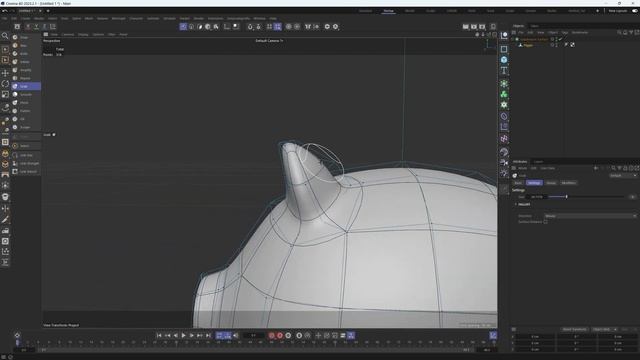The width and height of the screenshot is (640, 360).
Task: Select the Pinch sculpt brush
Action: click(26, 102)
